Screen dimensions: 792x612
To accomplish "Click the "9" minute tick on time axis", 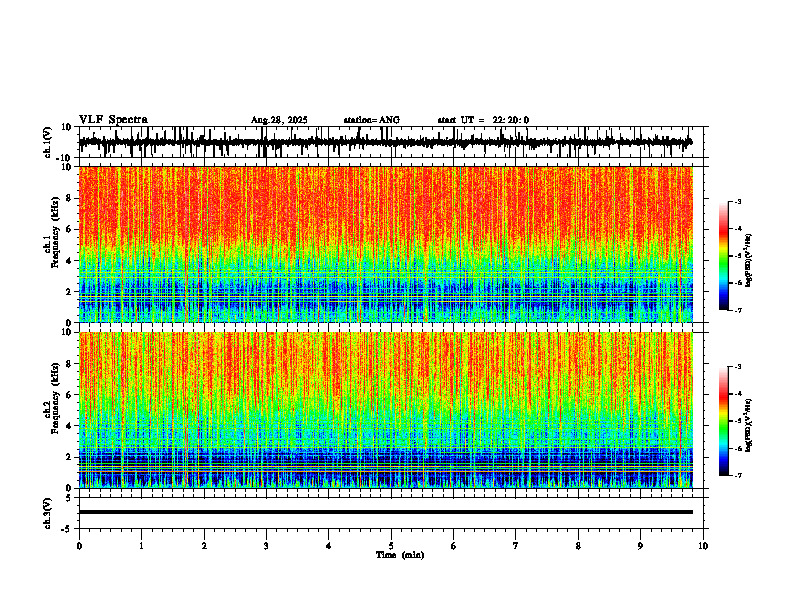I will click(640, 546).
